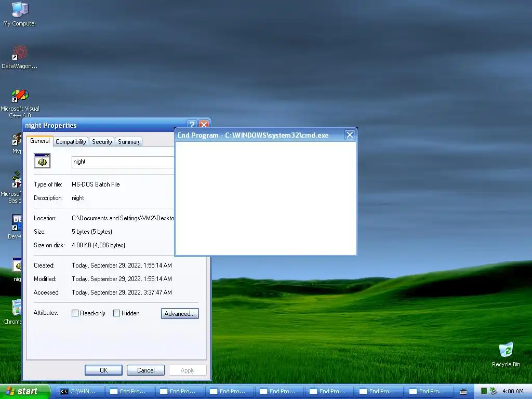Click the safely remove hardware tray icon

[x=494, y=391]
